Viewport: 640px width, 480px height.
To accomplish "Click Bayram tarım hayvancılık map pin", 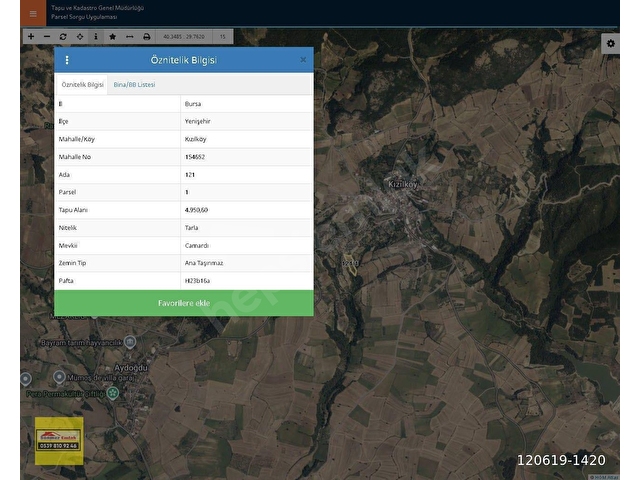I will [x=130, y=342].
